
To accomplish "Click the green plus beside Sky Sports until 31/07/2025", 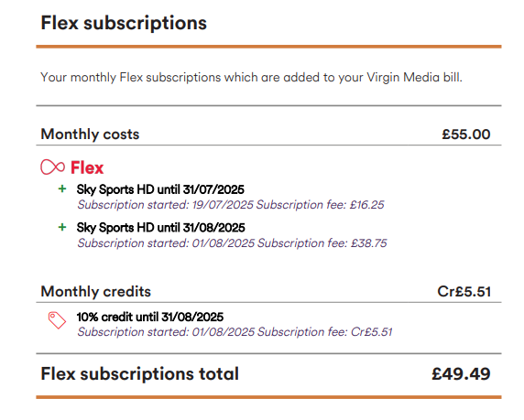I will (62, 189).
